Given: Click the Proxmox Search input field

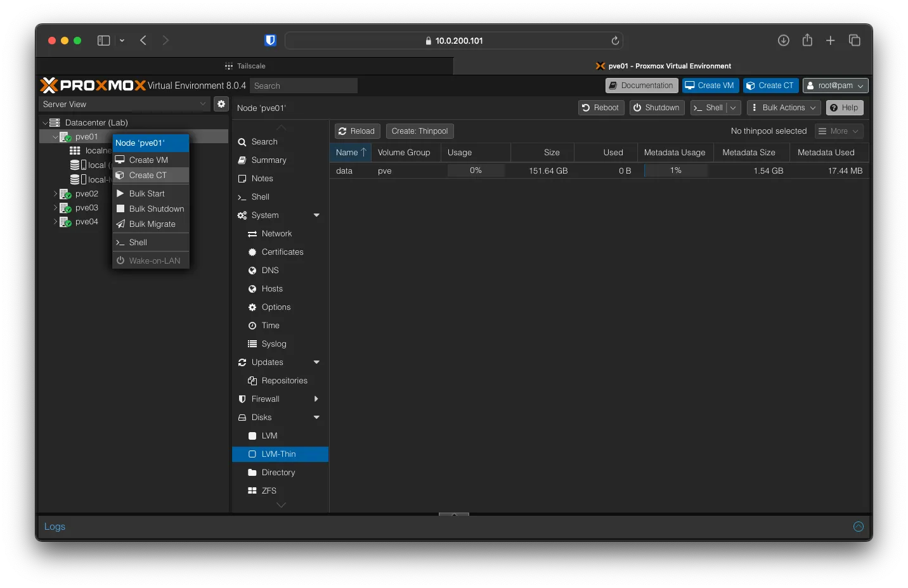Looking at the screenshot, I should [303, 86].
